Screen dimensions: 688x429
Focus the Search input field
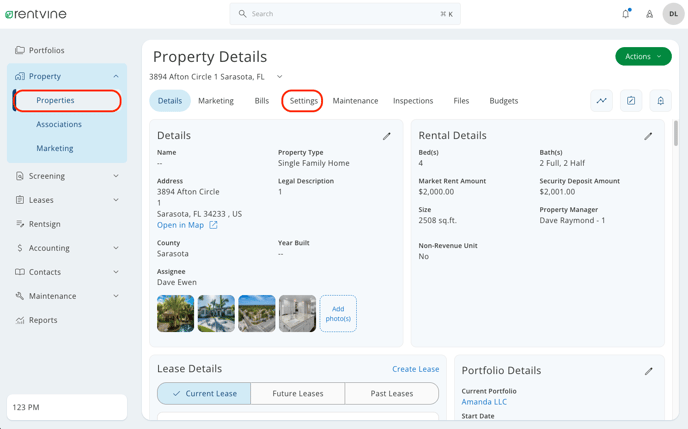pos(345,14)
